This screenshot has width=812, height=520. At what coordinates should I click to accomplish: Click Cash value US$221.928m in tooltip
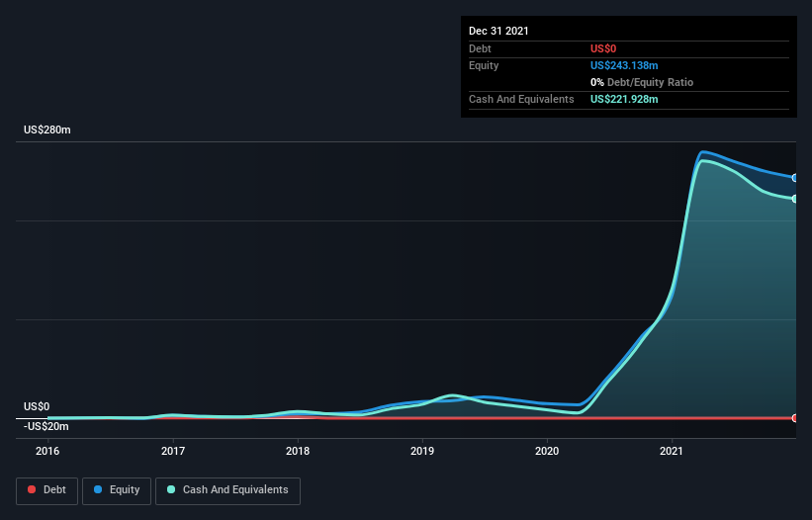(x=624, y=99)
